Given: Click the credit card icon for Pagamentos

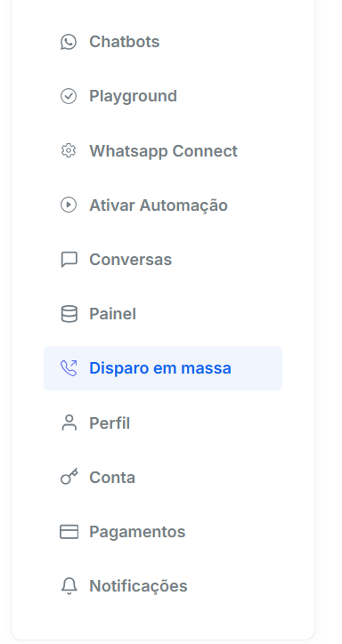Looking at the screenshot, I should pos(69,532).
